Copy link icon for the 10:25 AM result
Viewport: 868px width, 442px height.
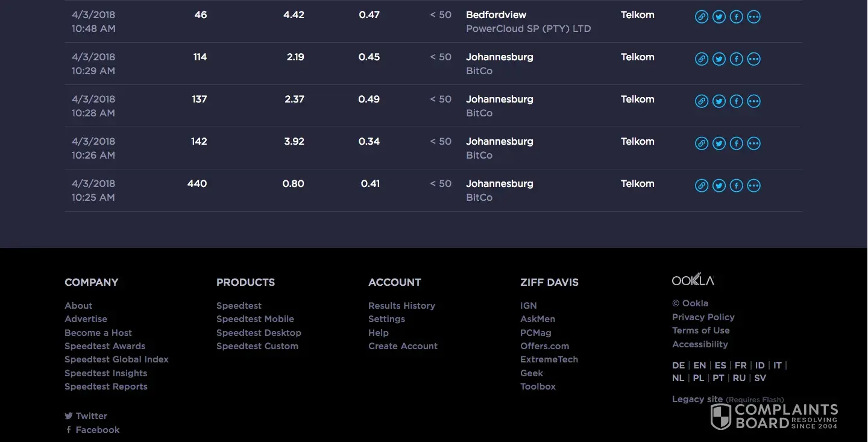701,186
